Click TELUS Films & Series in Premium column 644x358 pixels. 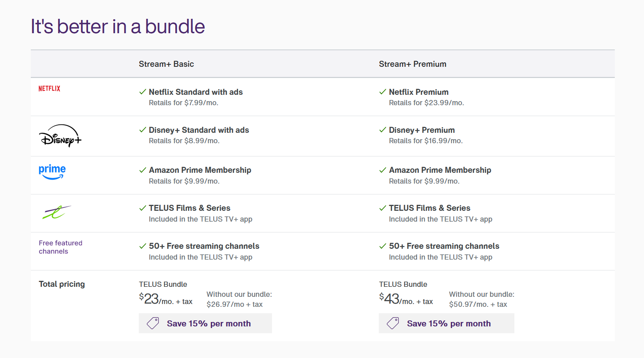click(x=430, y=208)
